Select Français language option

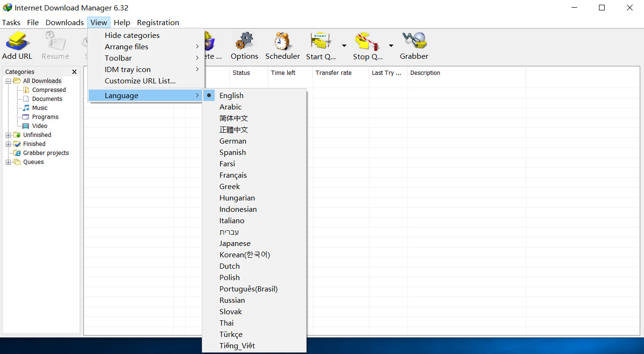pos(254,175)
